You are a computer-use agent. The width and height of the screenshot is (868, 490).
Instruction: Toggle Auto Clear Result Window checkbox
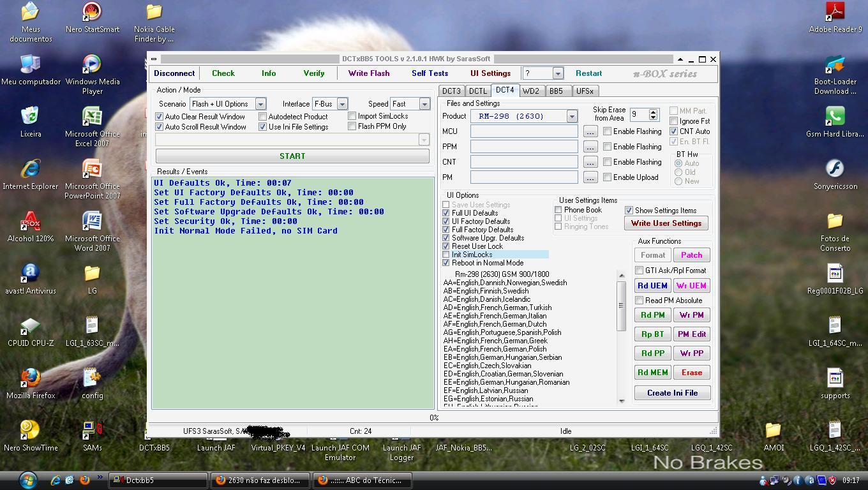click(x=160, y=117)
